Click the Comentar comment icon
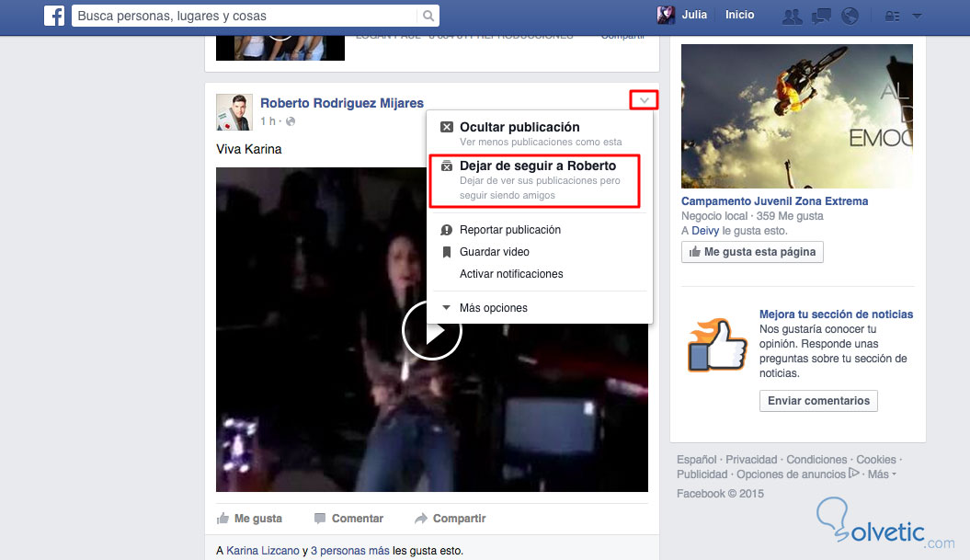The height and width of the screenshot is (560, 970). click(x=320, y=518)
